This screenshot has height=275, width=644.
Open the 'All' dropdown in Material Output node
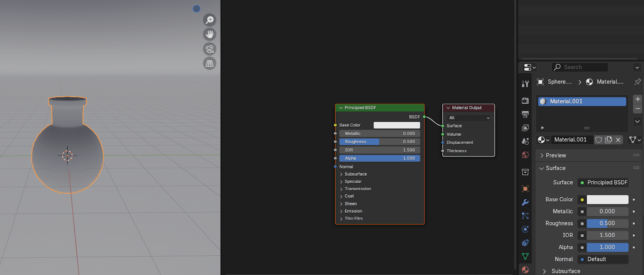(469, 118)
